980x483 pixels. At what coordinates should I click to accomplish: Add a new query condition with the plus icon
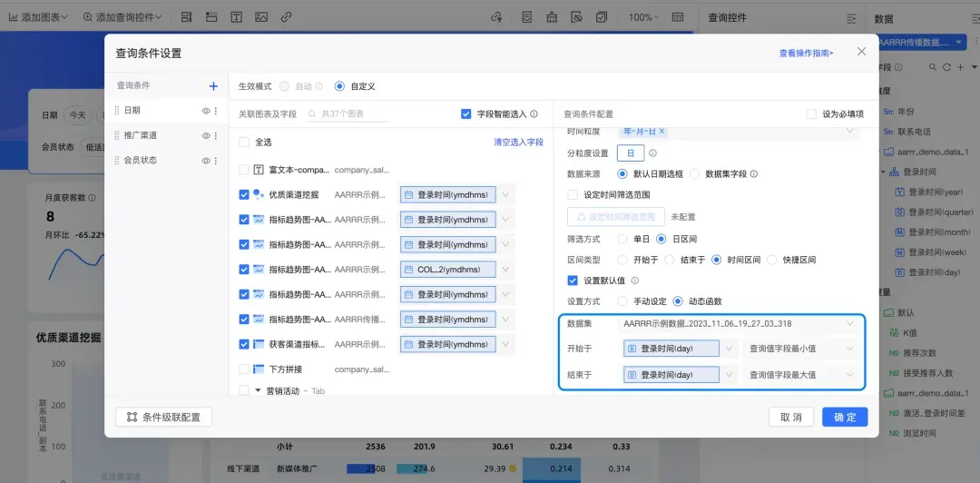point(213,86)
